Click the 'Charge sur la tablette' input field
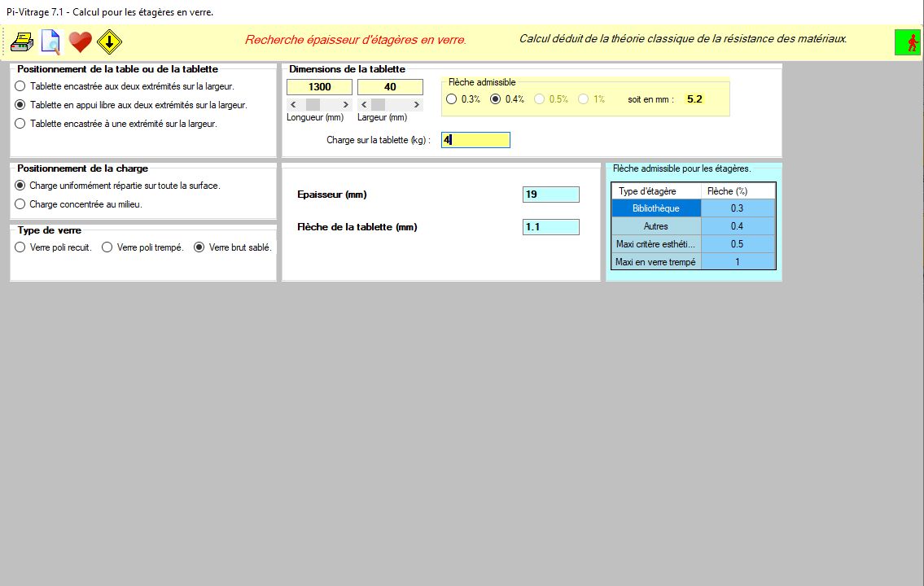The image size is (924, 586). tap(475, 140)
